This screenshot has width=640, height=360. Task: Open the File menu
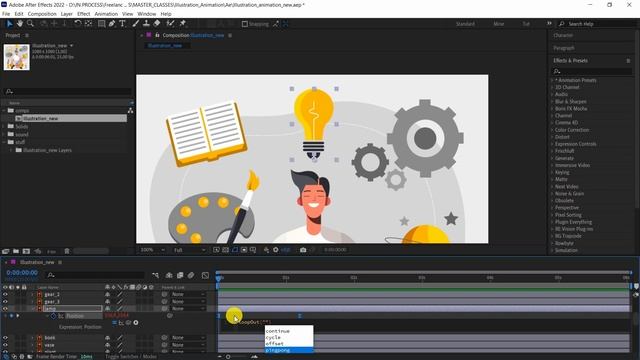point(6,14)
